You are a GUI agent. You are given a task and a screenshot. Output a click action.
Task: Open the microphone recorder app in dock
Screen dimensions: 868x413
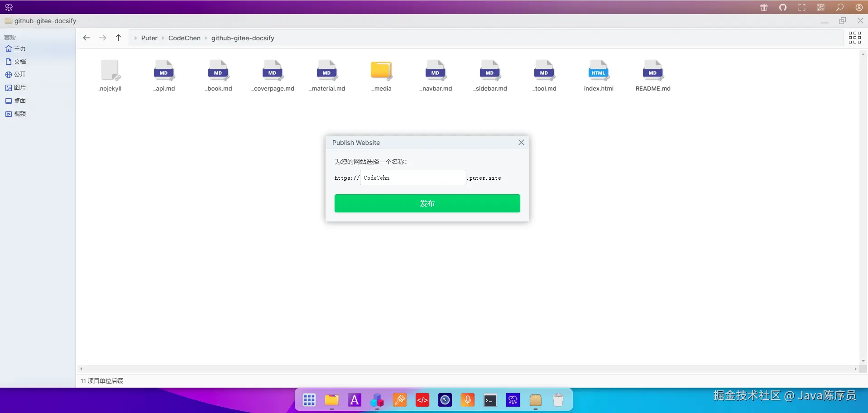click(468, 400)
